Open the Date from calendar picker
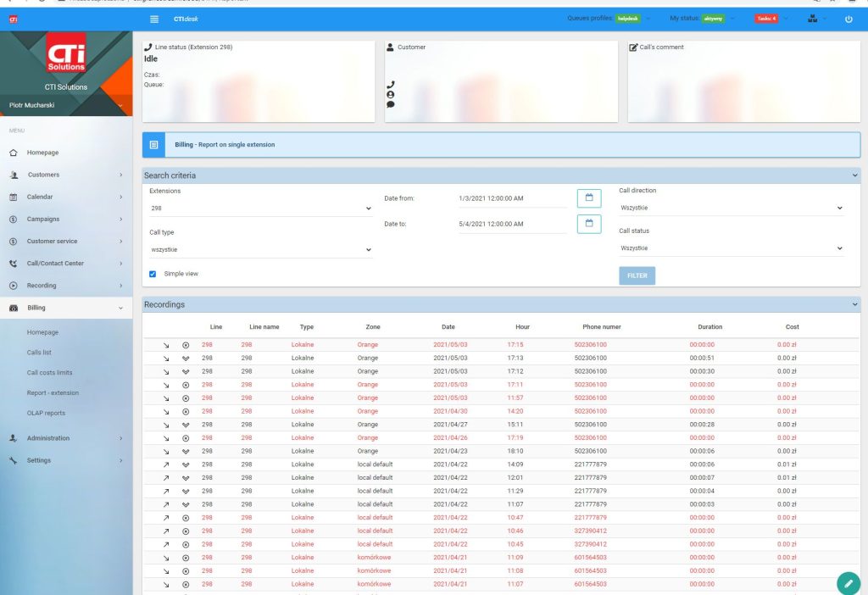 (588, 198)
